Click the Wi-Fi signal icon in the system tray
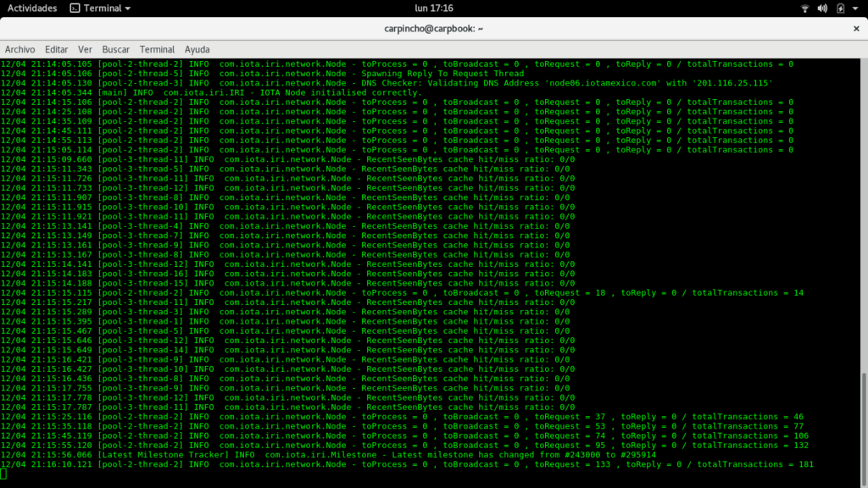Screen dimensions: 868x488 click(x=804, y=8)
